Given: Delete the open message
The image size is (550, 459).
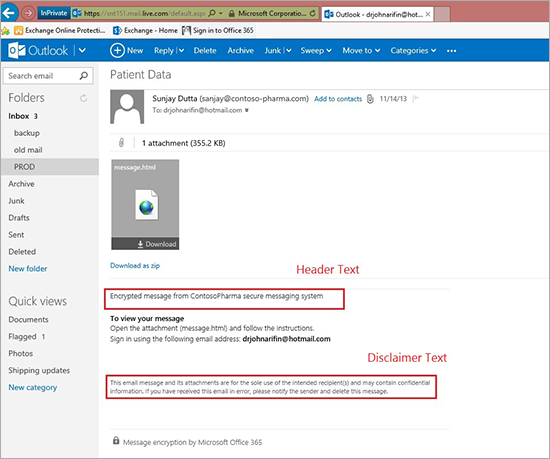Looking at the screenshot, I should point(205,50).
